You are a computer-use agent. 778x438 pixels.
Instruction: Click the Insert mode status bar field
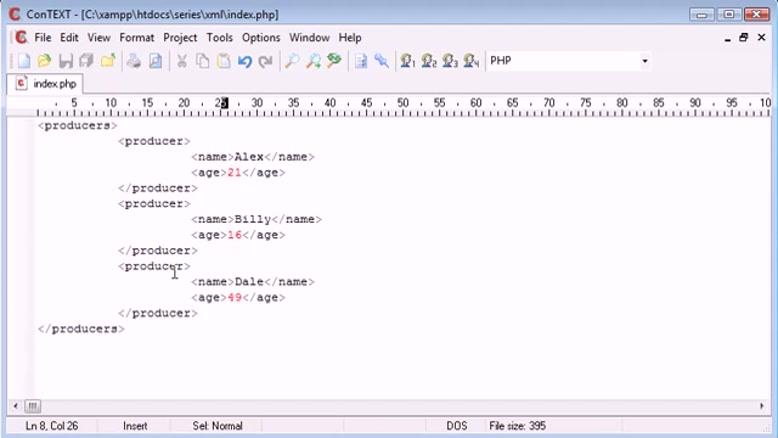pos(135,426)
